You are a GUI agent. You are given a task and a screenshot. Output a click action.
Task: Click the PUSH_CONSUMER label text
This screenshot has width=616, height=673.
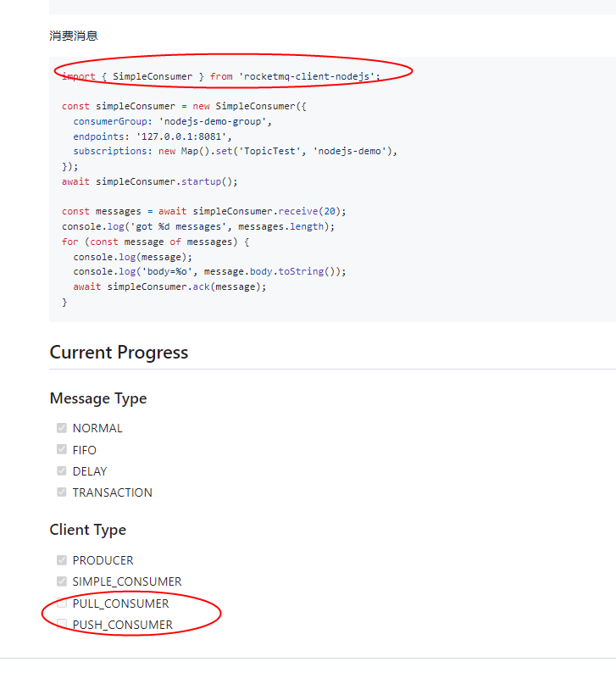coord(123,625)
